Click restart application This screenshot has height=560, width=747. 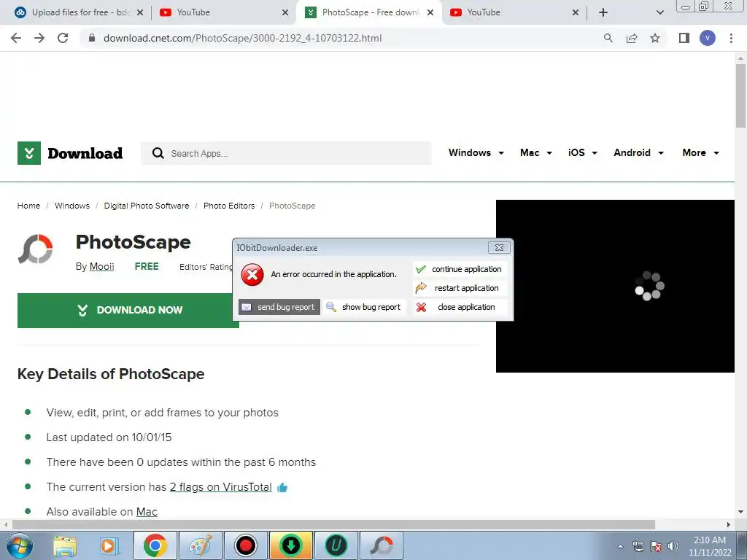tap(460, 289)
